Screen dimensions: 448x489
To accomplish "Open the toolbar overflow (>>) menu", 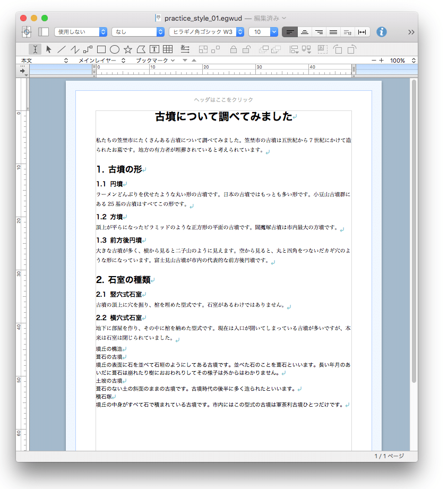I will point(410,32).
